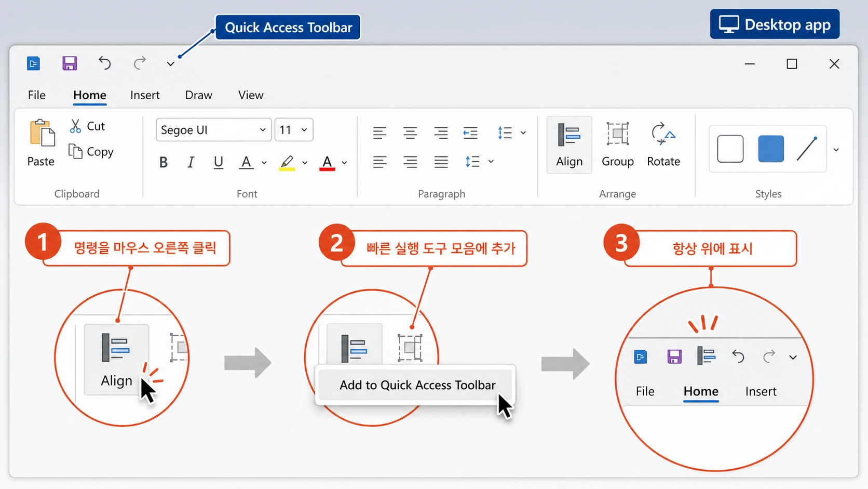Click the line spacing icon in top row

[505, 133]
